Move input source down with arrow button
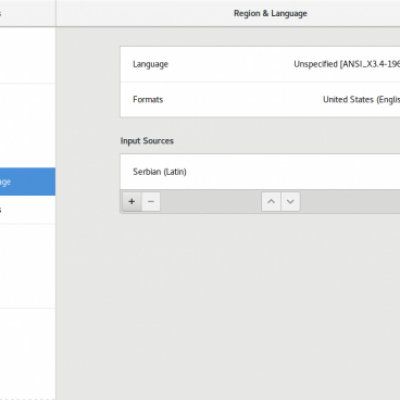 point(290,201)
